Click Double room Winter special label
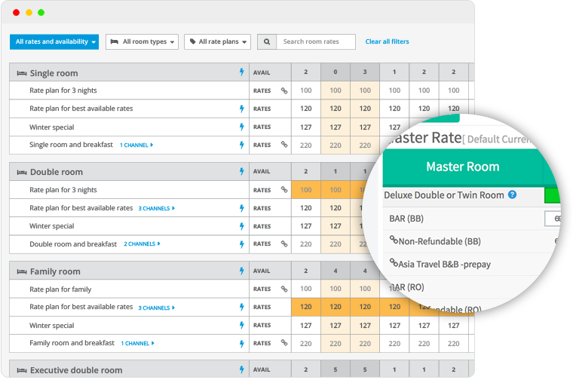 point(51,226)
